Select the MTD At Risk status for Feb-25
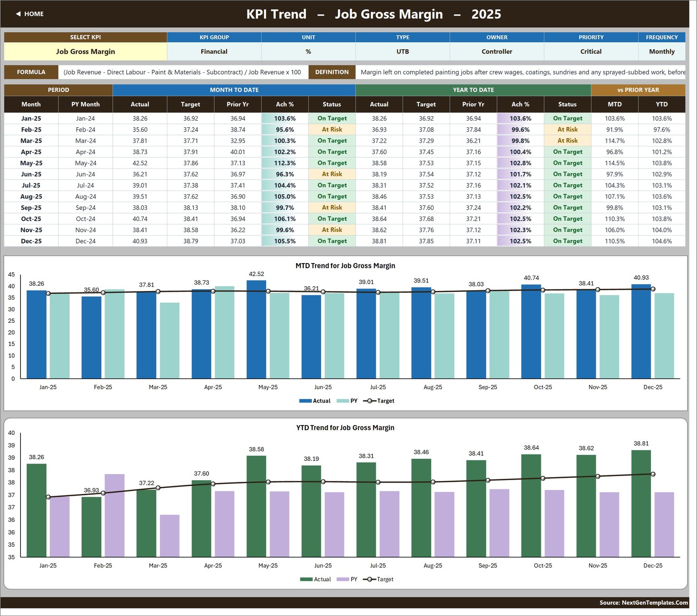 coord(332,129)
